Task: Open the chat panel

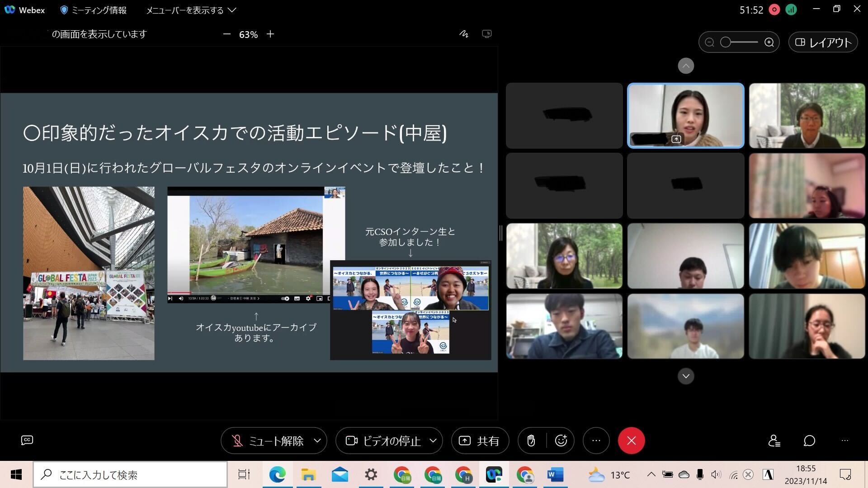Action: (x=809, y=441)
